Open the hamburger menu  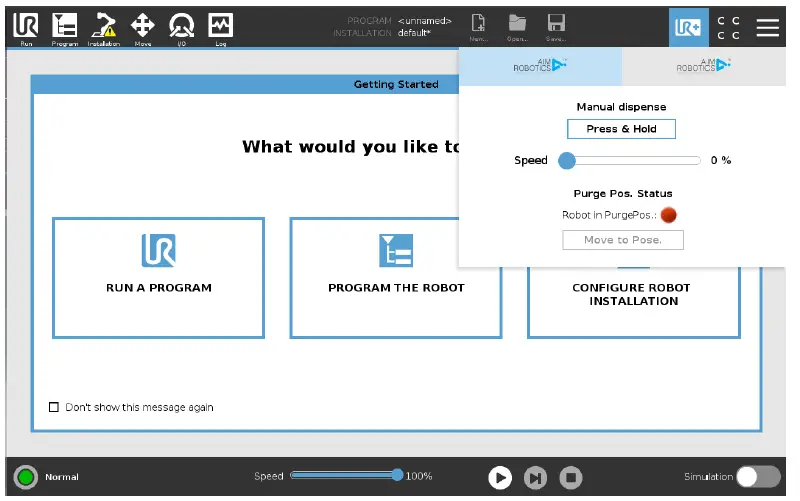click(767, 28)
